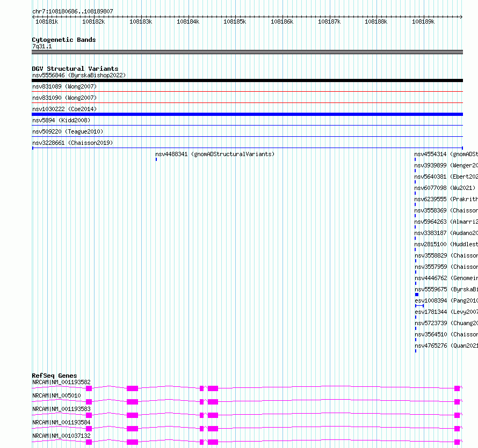
Task: Click the esv1008394 bracketed span glyph
Action: 419,306
